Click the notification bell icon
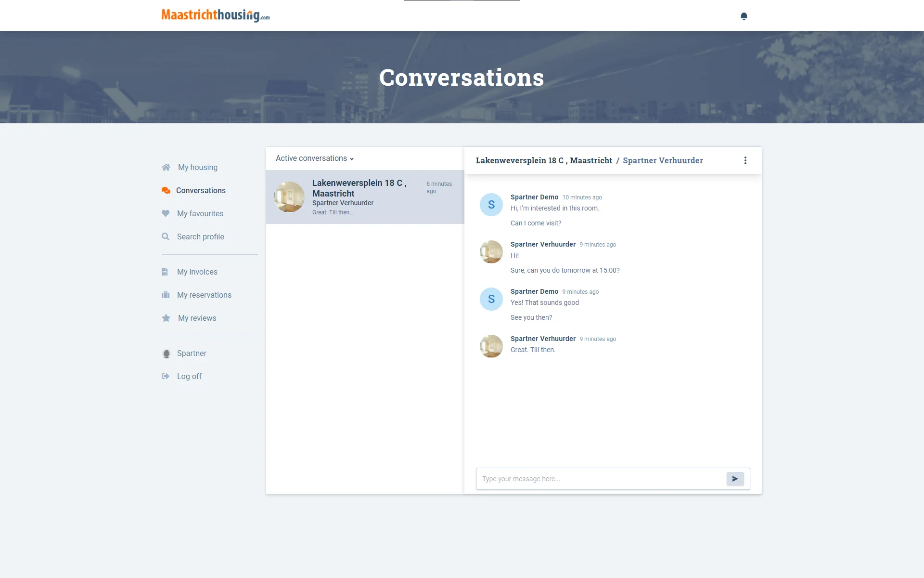 (x=744, y=16)
